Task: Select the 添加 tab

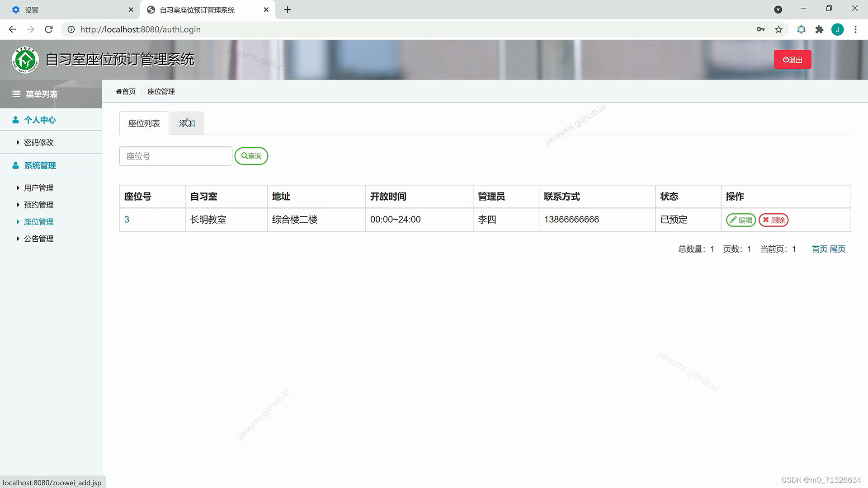Action: point(187,123)
